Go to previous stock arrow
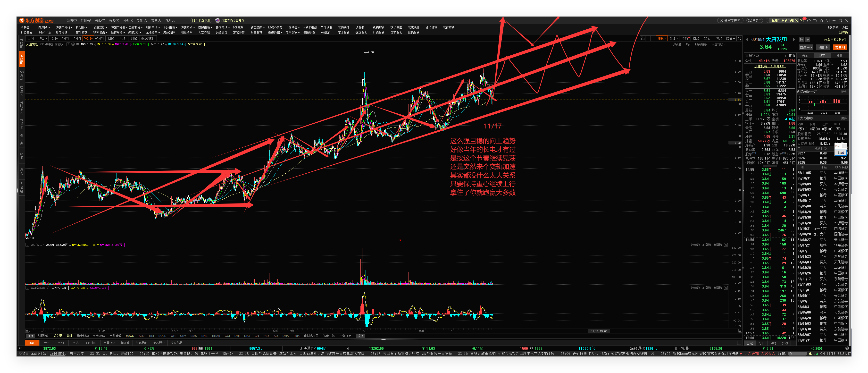 pos(747,39)
